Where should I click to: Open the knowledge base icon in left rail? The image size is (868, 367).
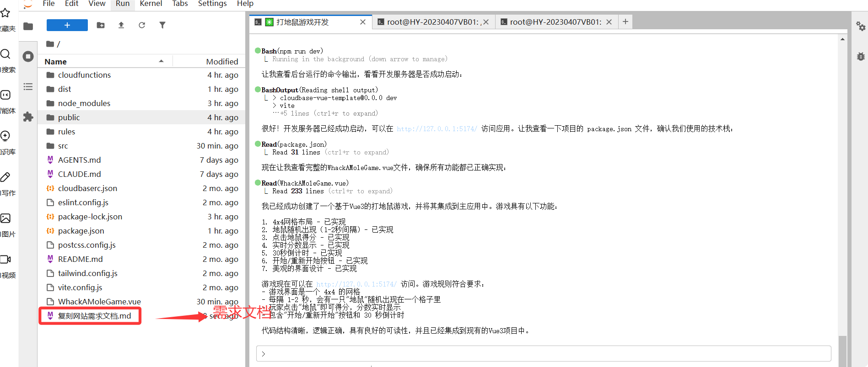[x=5, y=136]
